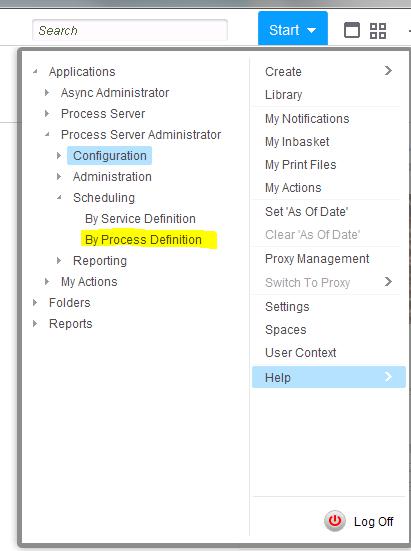Open the Help submenu arrow
The height and width of the screenshot is (551, 411).
388,377
